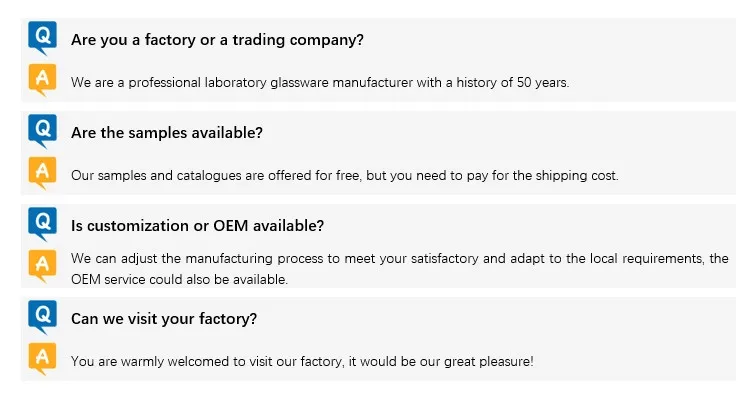The height and width of the screenshot is (400, 750).
Task: Click the A icon beside the manufacturing process answer
Action: [42, 266]
